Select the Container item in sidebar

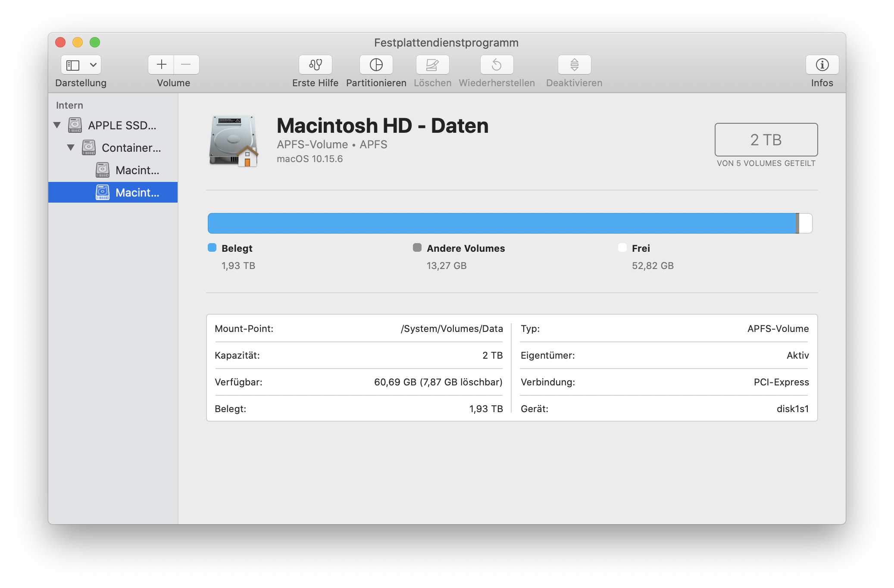(131, 148)
